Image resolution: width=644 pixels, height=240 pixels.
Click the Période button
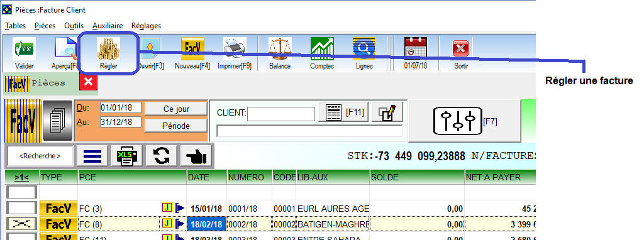(176, 126)
